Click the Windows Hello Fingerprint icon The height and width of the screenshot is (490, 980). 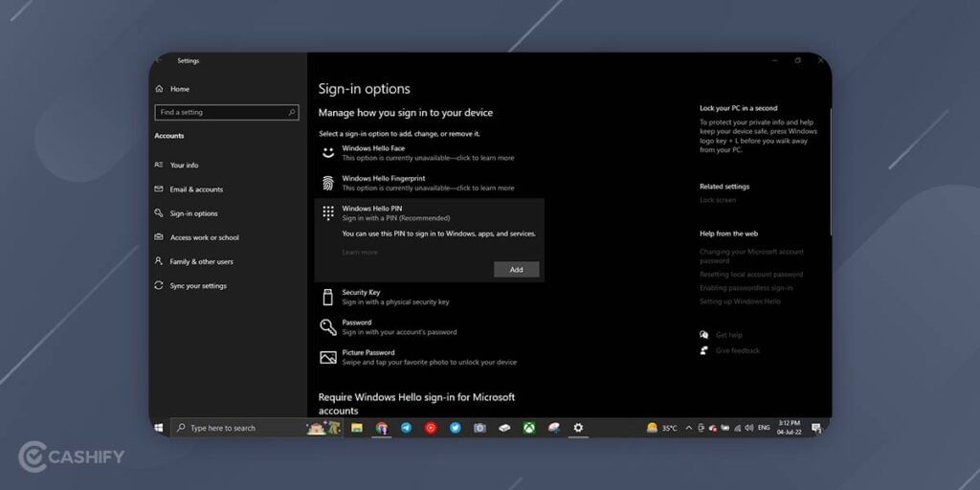pos(328,183)
